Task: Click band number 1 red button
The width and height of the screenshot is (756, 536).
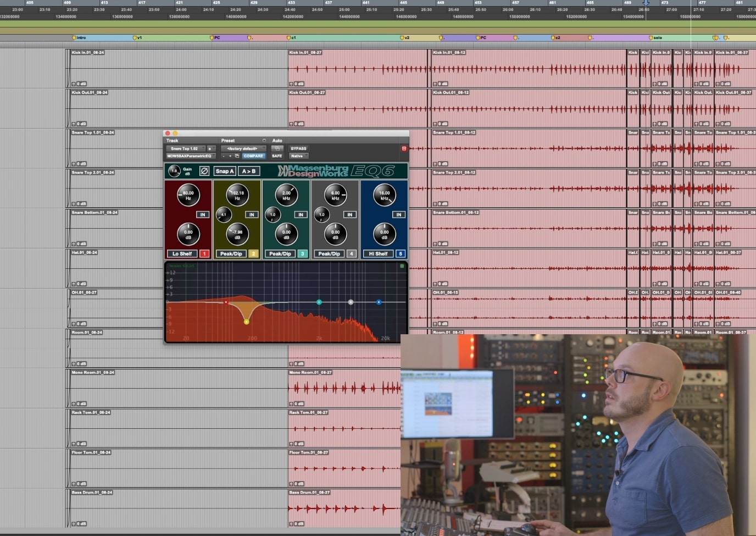Action: click(204, 253)
